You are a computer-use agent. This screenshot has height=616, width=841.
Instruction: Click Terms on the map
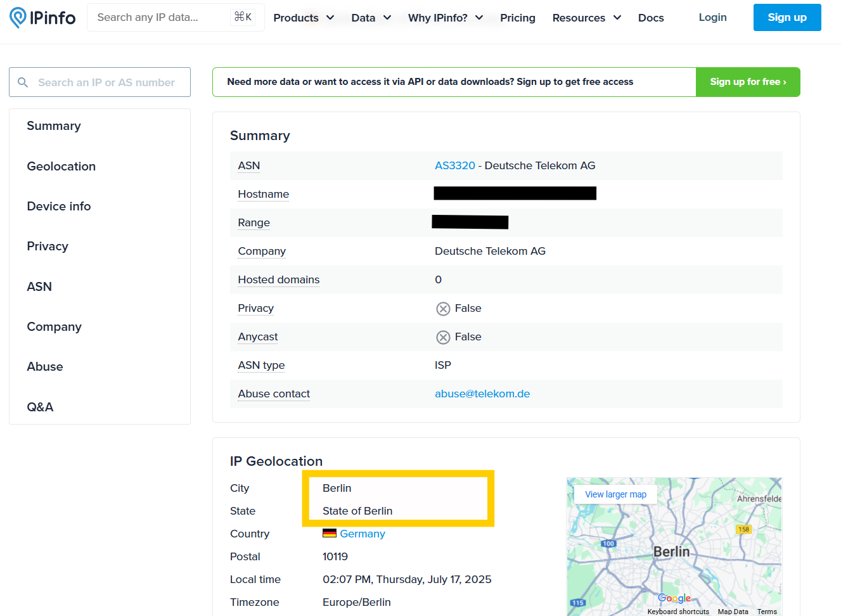click(x=767, y=612)
